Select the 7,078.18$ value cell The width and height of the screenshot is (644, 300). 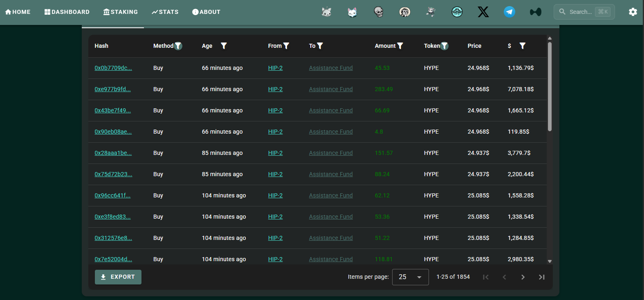coord(521,89)
